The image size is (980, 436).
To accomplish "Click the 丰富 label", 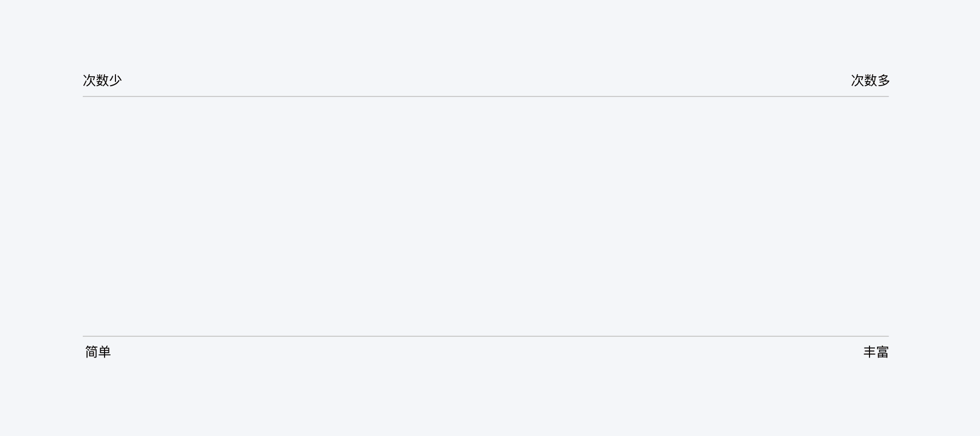I will tap(876, 352).
